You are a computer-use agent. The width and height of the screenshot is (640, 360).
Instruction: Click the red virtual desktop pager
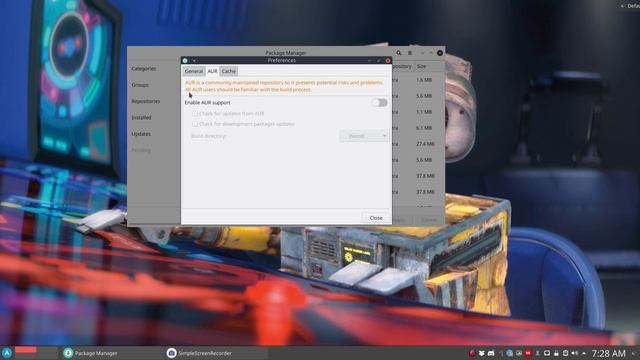click(26, 350)
